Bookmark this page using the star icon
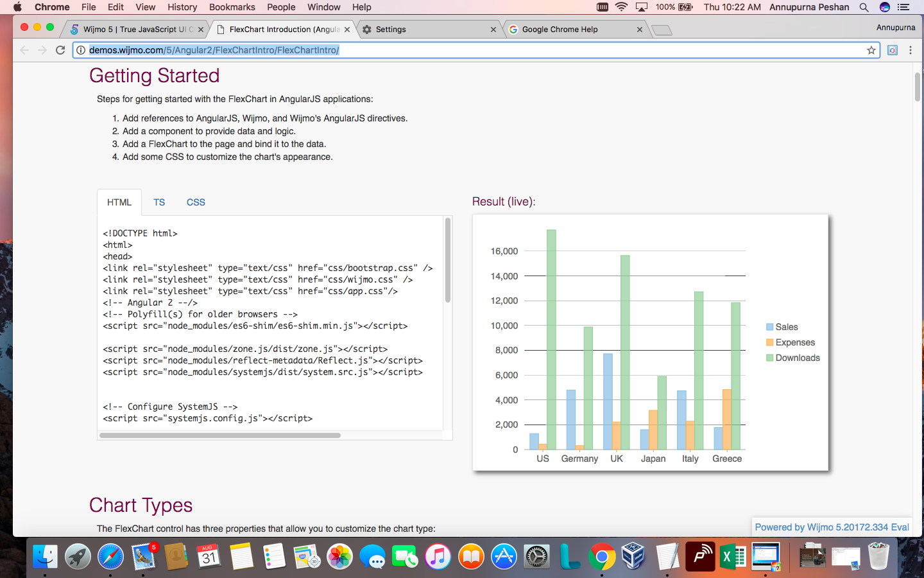The image size is (924, 578). point(869,49)
